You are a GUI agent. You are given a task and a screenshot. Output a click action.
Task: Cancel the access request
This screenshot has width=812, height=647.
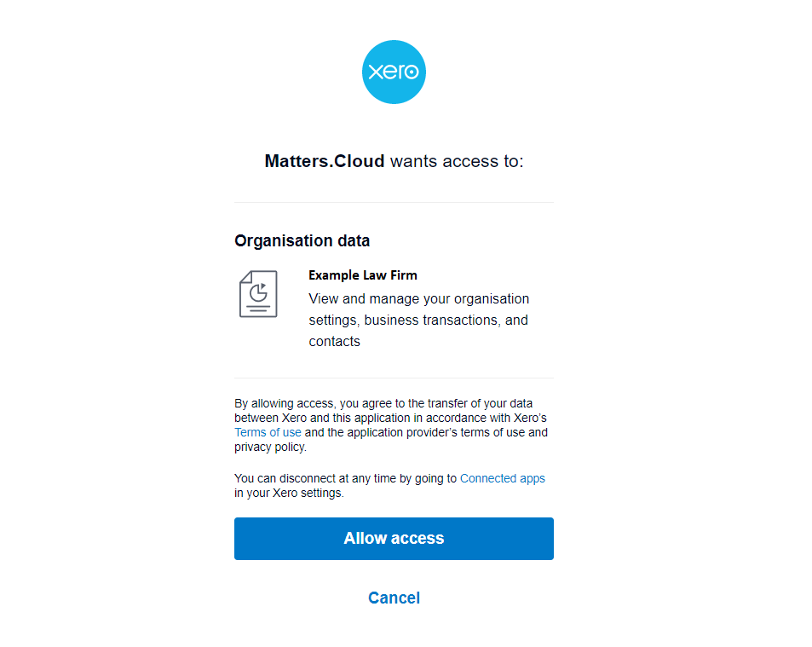click(394, 598)
